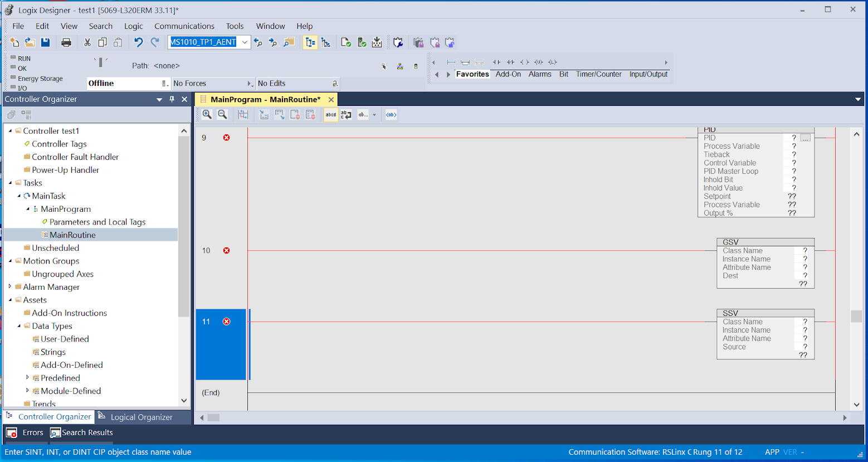Toggle the Errors panel at bottom
The image size is (868, 462).
(x=27, y=432)
